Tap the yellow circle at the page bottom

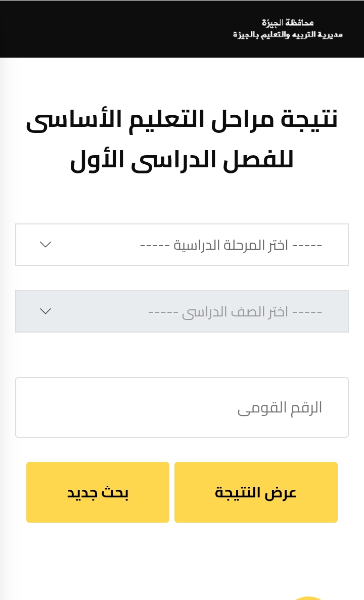[x=308, y=597]
